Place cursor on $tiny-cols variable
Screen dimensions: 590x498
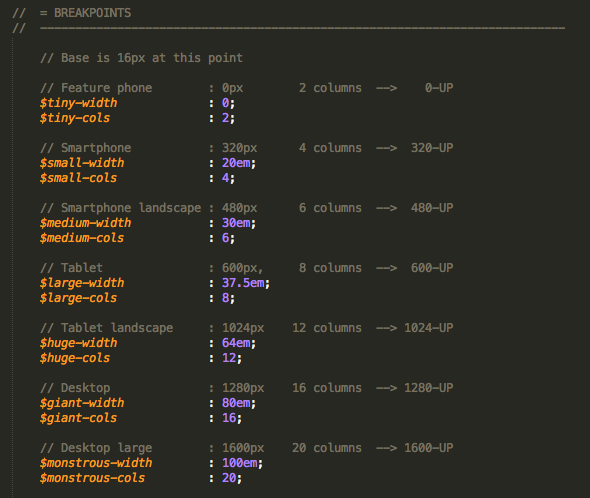tap(75, 118)
